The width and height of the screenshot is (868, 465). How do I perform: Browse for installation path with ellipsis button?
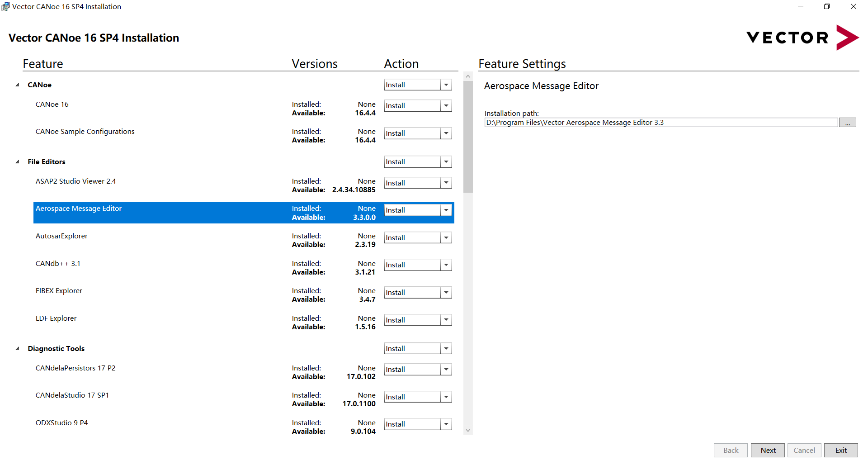click(x=848, y=123)
